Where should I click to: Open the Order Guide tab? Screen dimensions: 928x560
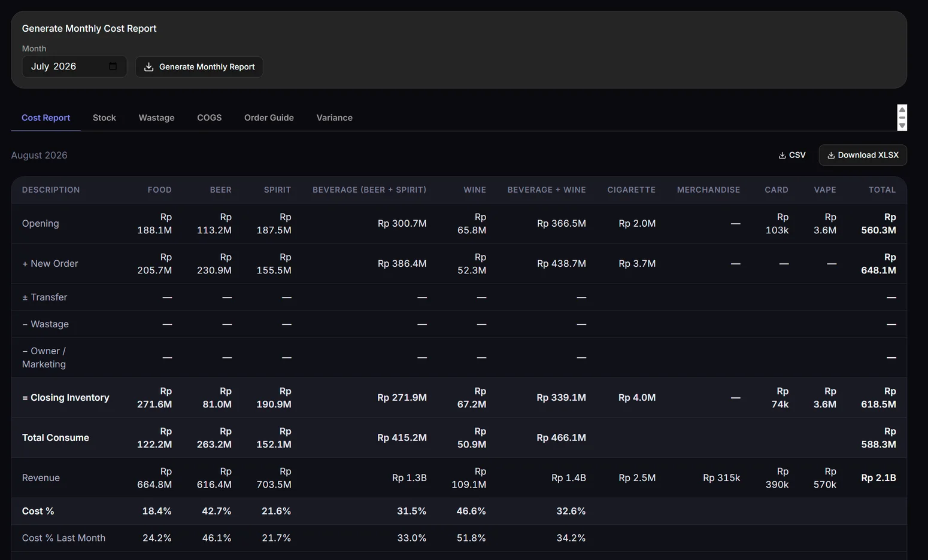coord(269,118)
